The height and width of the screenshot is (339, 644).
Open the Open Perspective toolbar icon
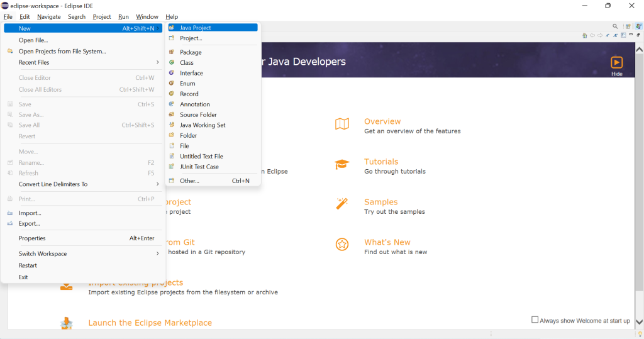tap(628, 26)
